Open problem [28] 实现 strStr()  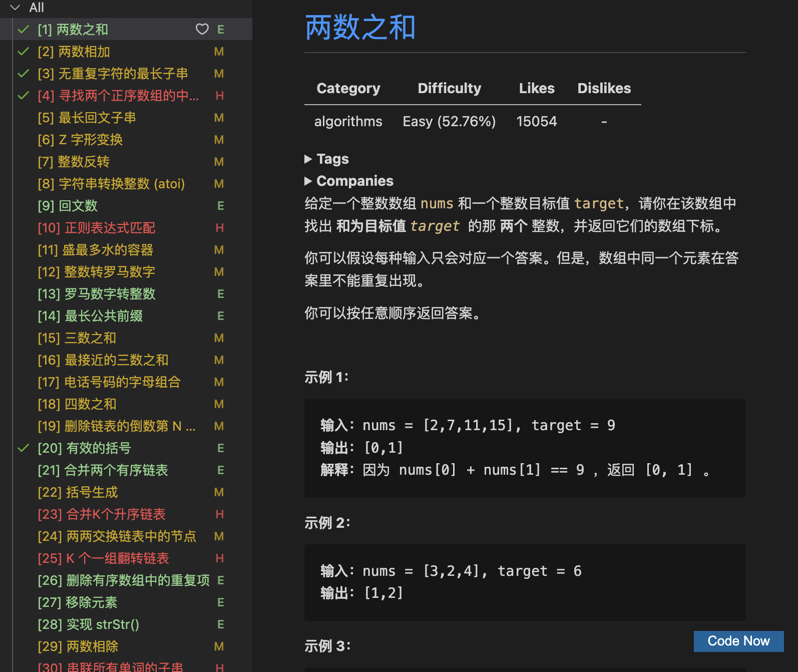pyautogui.click(x=88, y=624)
